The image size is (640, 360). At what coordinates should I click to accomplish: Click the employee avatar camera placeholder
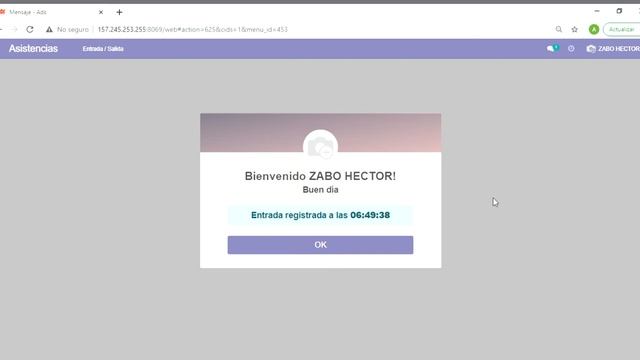point(320,146)
